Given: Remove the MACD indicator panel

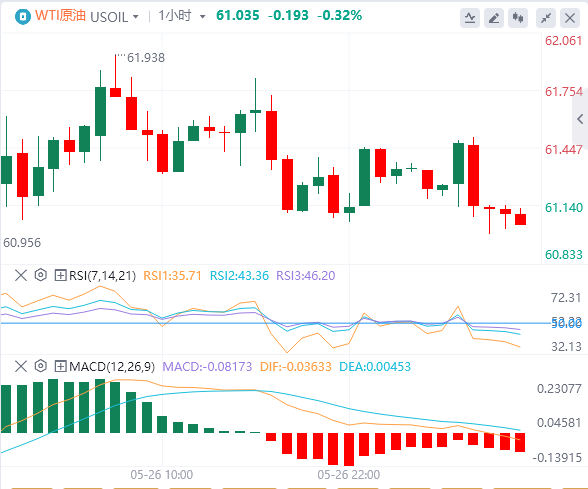Looking at the screenshot, I should pyautogui.click(x=21, y=366).
